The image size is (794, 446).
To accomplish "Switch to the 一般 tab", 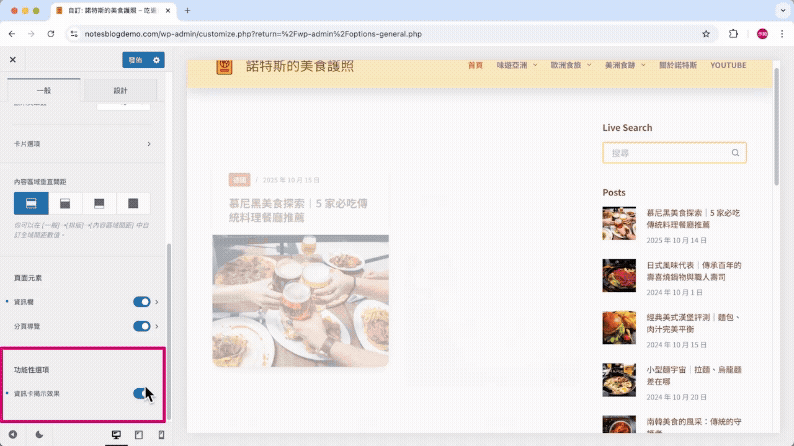I will click(x=44, y=90).
